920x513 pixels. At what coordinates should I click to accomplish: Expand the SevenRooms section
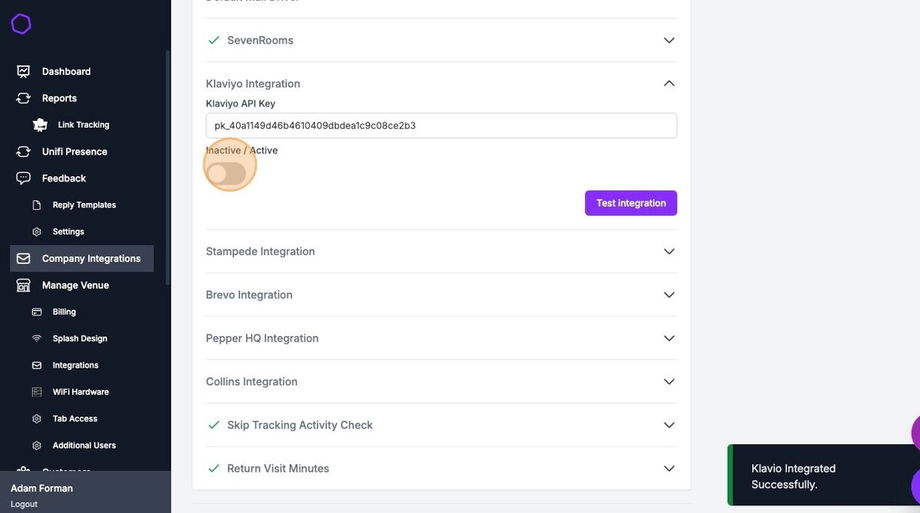[x=669, y=41]
